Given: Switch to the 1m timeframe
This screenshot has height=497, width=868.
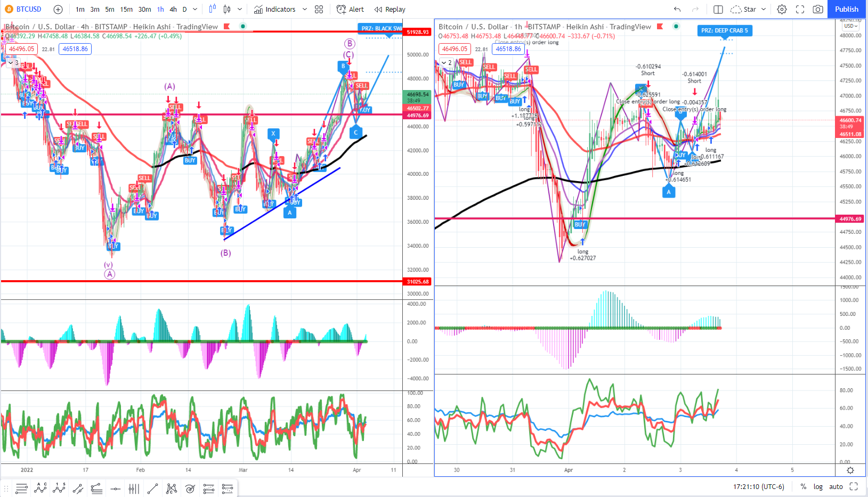Looking at the screenshot, I should coord(80,9).
